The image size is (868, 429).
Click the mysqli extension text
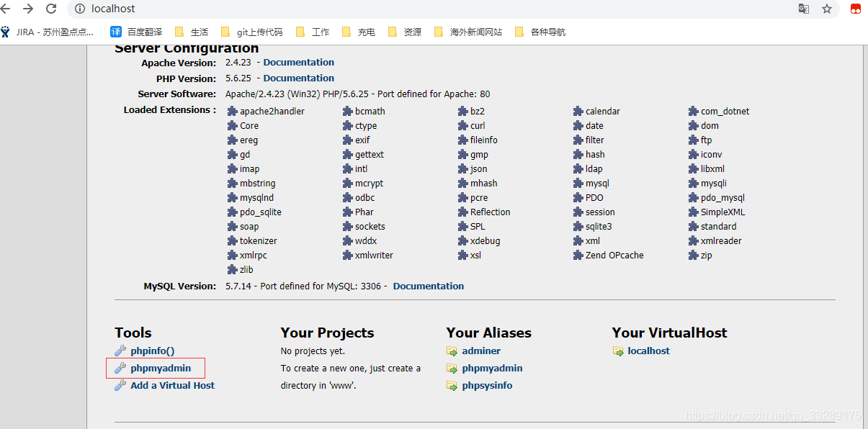click(x=714, y=184)
